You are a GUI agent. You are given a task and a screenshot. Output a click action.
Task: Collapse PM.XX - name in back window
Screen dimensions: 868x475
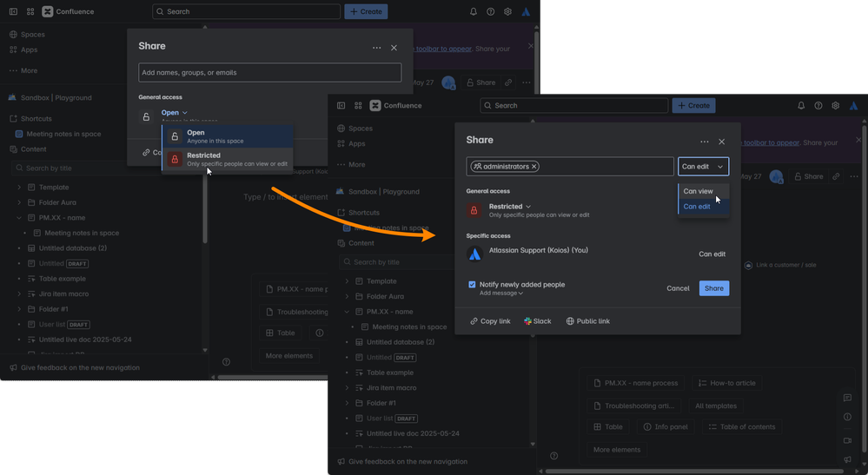click(19, 218)
